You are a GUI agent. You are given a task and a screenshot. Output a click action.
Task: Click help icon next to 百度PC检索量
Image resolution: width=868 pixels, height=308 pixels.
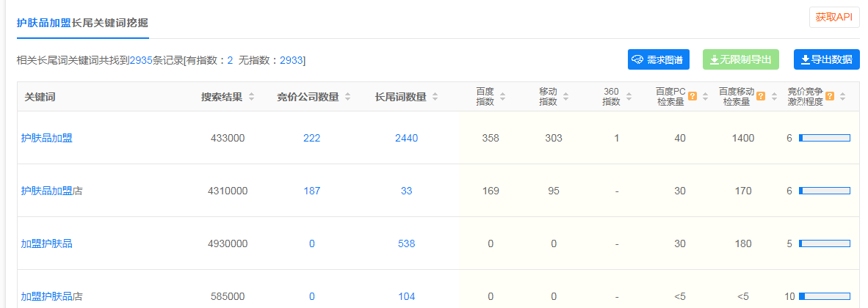tap(692, 96)
